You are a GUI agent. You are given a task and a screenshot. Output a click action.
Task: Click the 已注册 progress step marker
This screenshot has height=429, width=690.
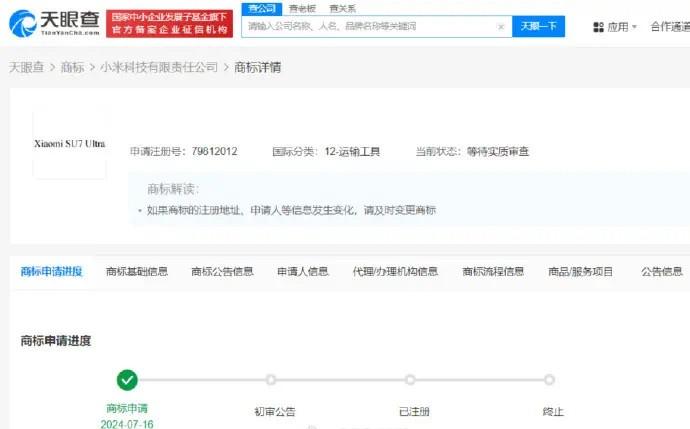tap(410, 380)
